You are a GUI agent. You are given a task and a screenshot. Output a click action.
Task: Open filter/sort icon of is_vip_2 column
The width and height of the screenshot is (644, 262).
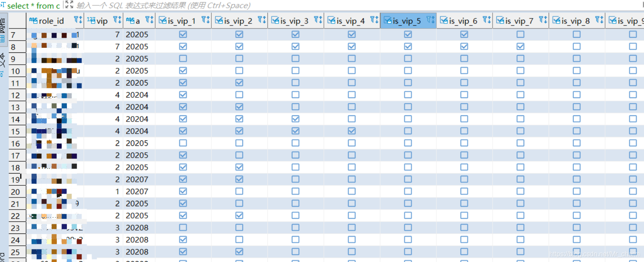point(262,20)
